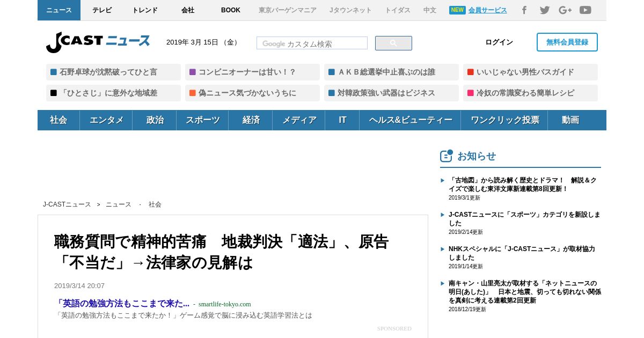Screen dimensions: 644x338
Task: Open the ヘルス&ビューティー category menu
Action: 410,120
